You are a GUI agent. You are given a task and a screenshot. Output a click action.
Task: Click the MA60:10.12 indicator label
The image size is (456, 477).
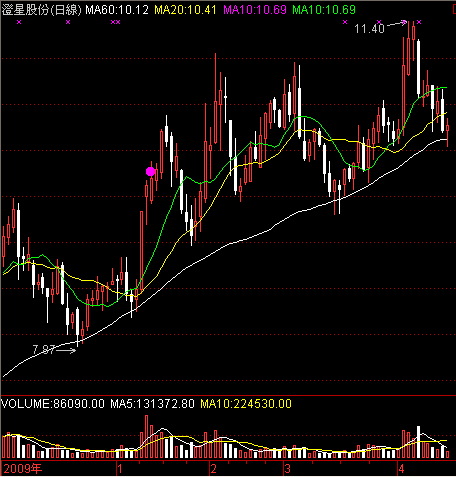(117, 10)
